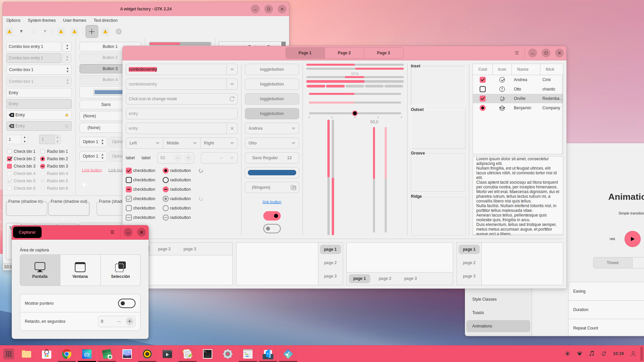Click the notification bell in system tray
Screen dimensions: 644x362
tap(604, 354)
